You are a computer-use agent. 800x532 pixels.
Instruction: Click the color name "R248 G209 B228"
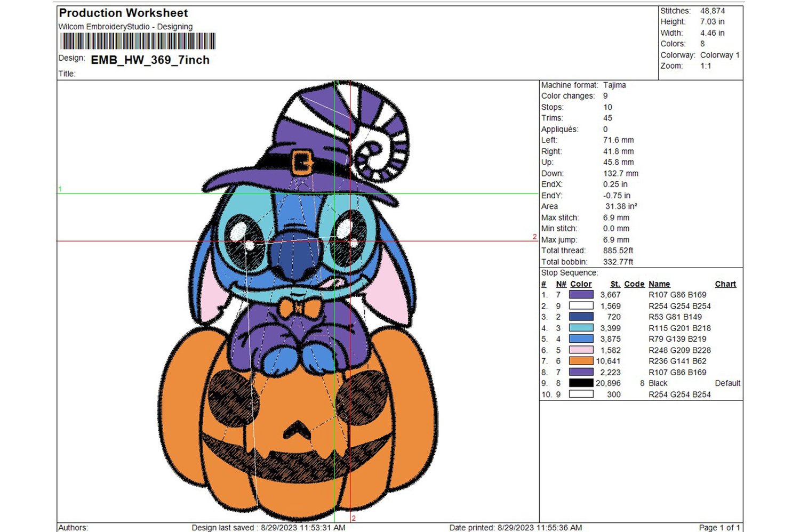point(679,350)
